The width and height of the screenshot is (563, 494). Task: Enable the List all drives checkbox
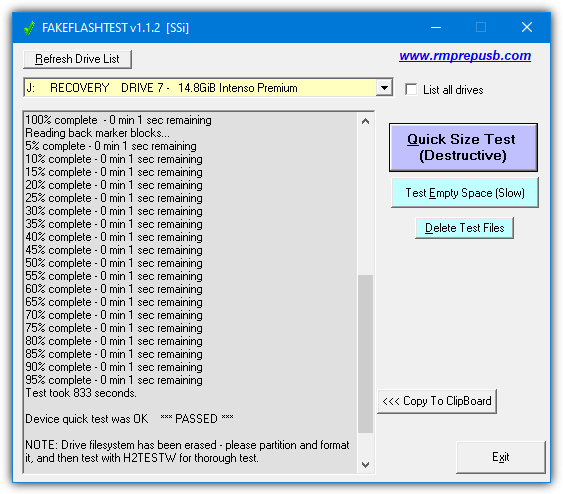click(x=411, y=89)
